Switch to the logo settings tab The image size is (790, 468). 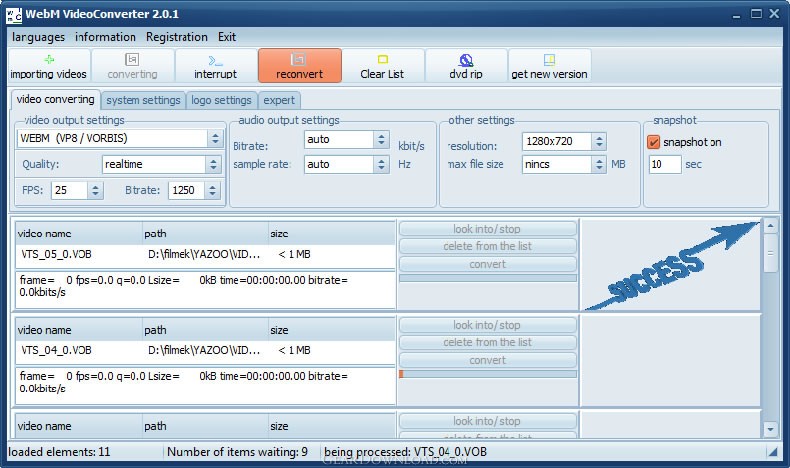coord(221,100)
